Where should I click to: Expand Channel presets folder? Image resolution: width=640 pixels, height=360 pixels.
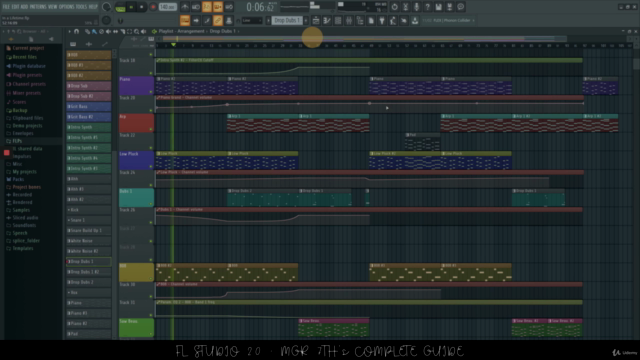(29, 84)
